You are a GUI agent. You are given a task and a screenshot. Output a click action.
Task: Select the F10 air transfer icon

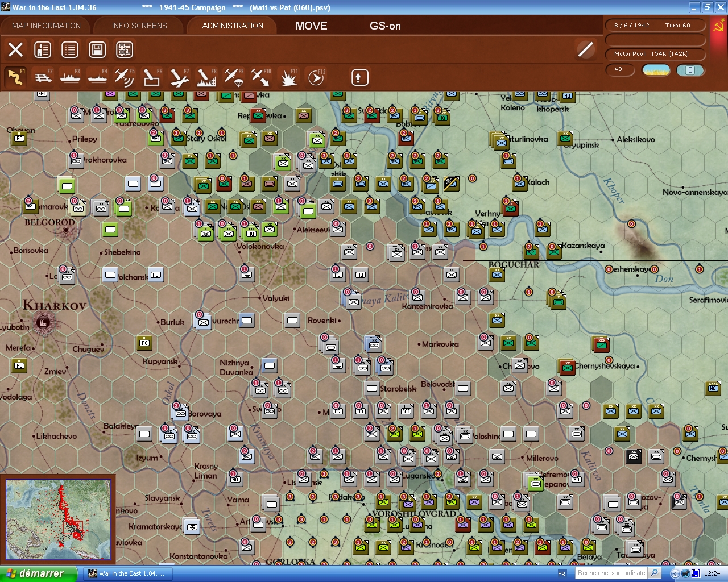click(261, 77)
